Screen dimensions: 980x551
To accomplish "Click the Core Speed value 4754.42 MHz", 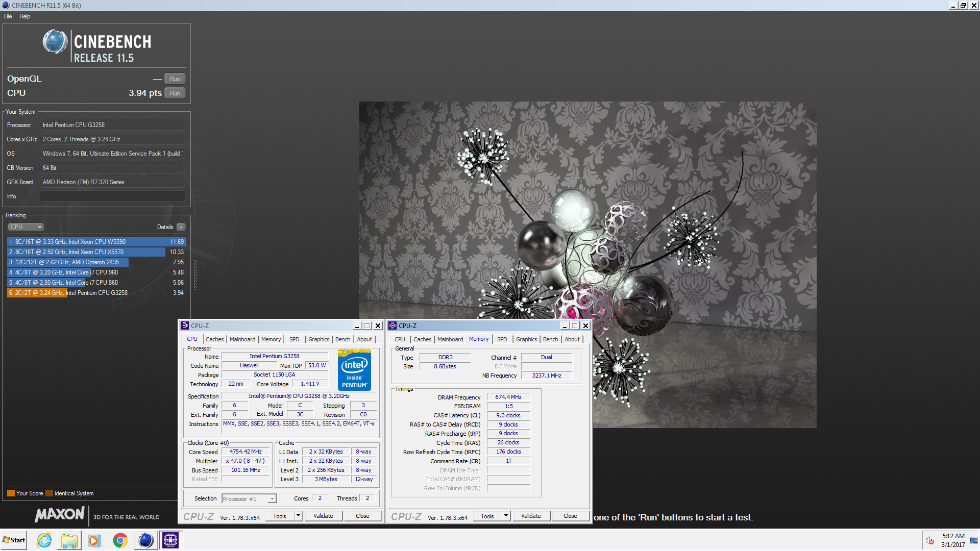I will pos(246,452).
